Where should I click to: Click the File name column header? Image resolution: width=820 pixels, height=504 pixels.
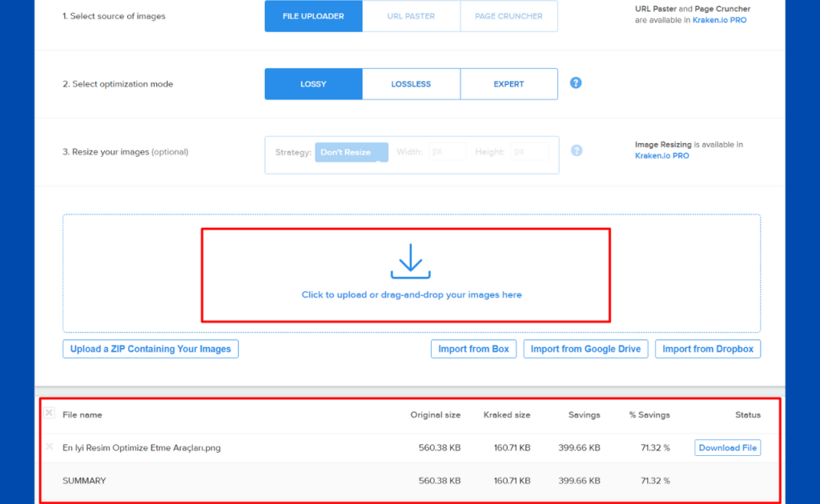[x=82, y=414]
